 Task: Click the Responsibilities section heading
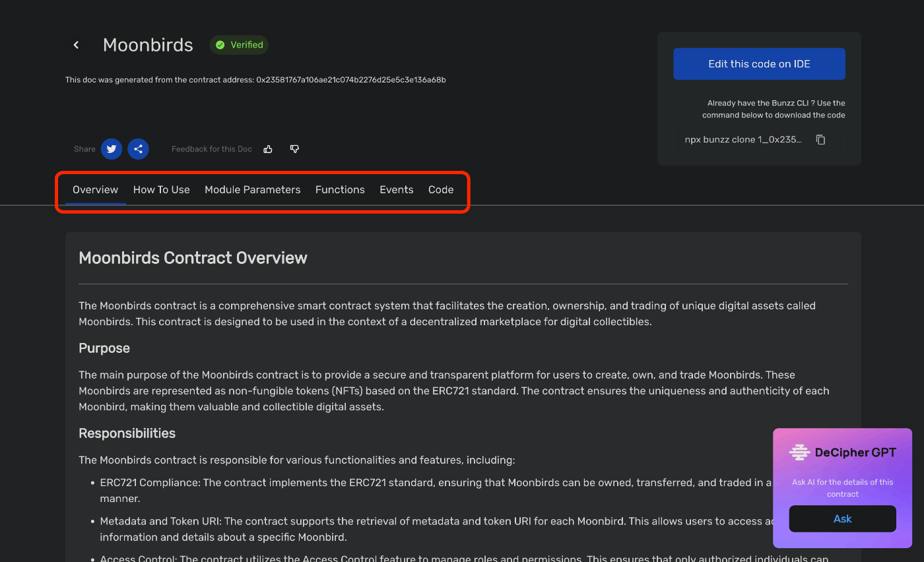point(127,433)
